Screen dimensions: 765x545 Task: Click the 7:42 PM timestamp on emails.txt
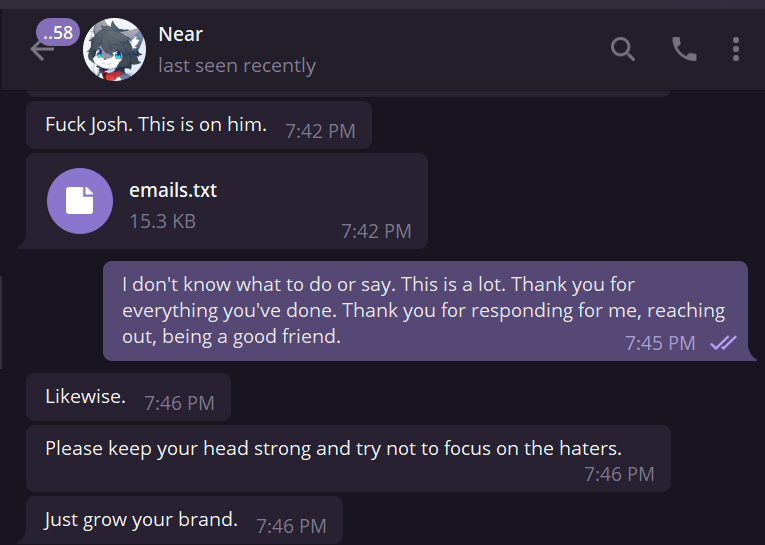click(376, 231)
